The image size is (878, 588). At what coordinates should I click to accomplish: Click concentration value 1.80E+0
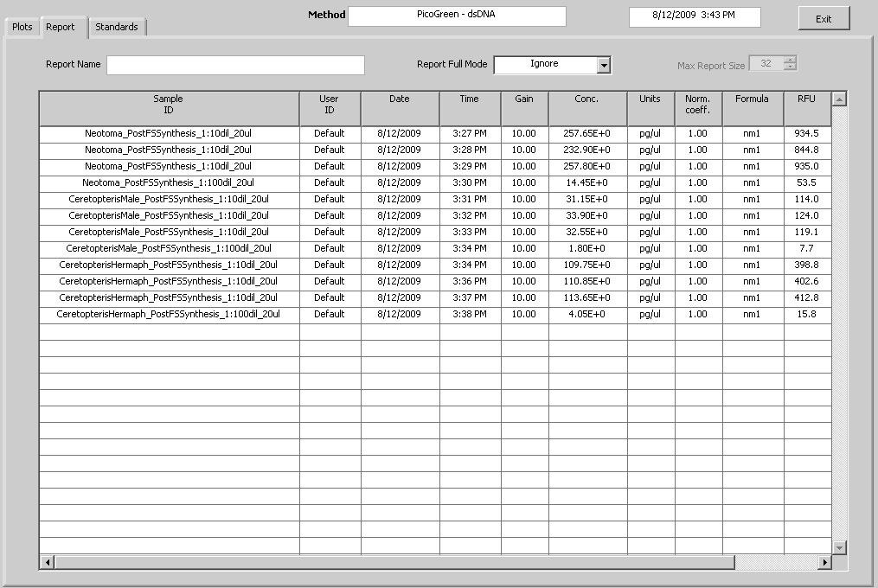[587, 249]
